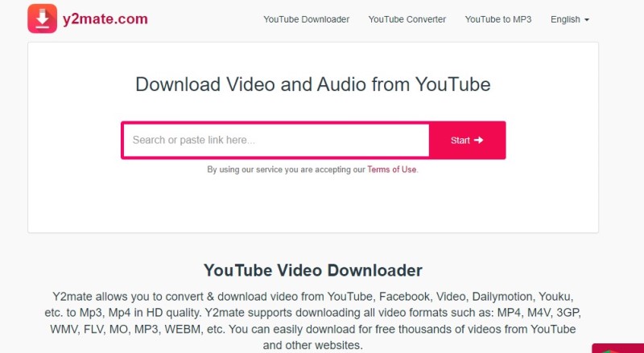Click the caret arrow beside English
The height and width of the screenshot is (353, 644).
pyautogui.click(x=587, y=20)
